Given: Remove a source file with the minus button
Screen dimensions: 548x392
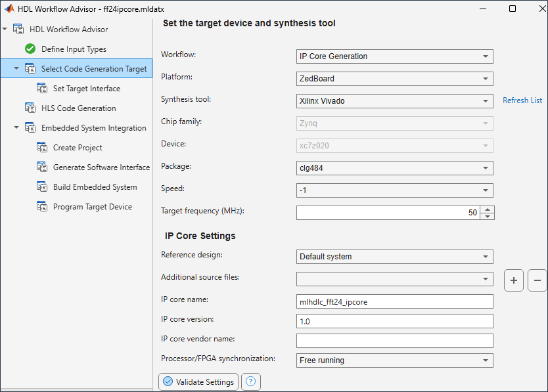Looking at the screenshot, I should tap(537, 280).
